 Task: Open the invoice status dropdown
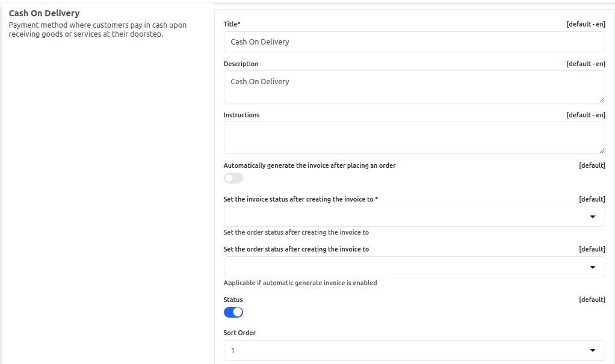pos(414,217)
